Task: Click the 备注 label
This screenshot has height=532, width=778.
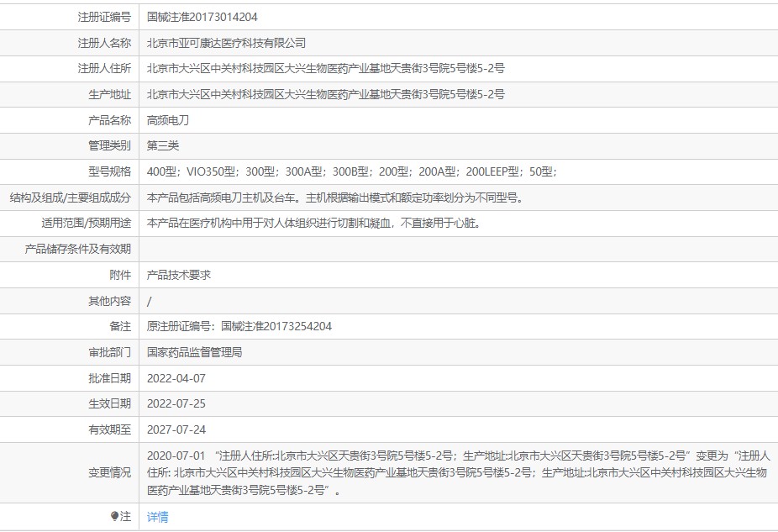Action: click(120, 326)
